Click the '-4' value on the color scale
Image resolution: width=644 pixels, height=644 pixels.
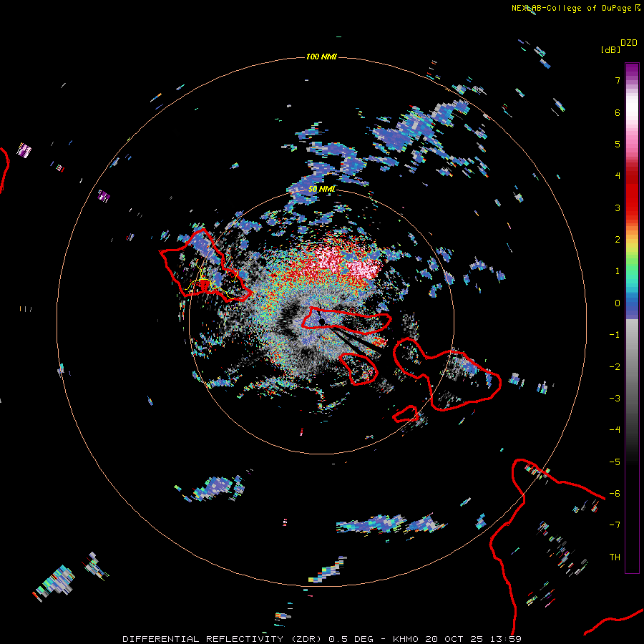(615, 430)
